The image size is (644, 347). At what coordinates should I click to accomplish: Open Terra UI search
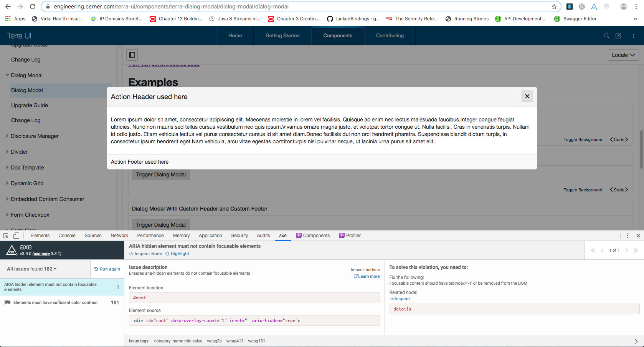(606, 35)
